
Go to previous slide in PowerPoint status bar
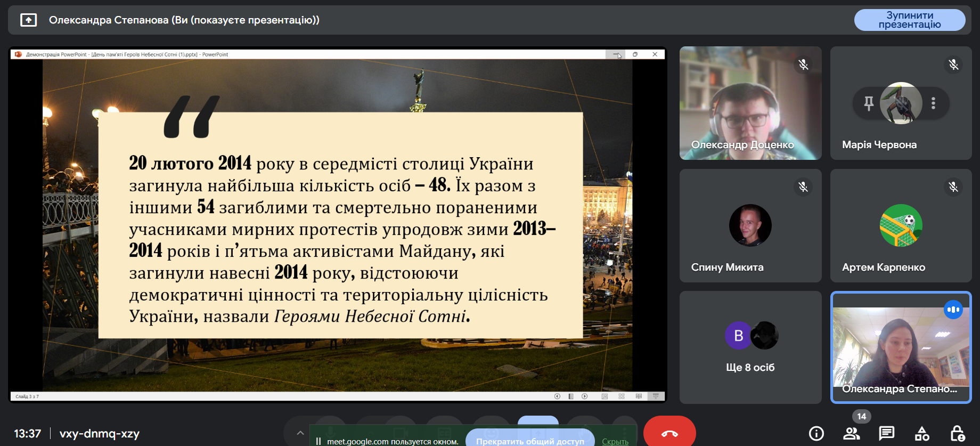click(557, 396)
